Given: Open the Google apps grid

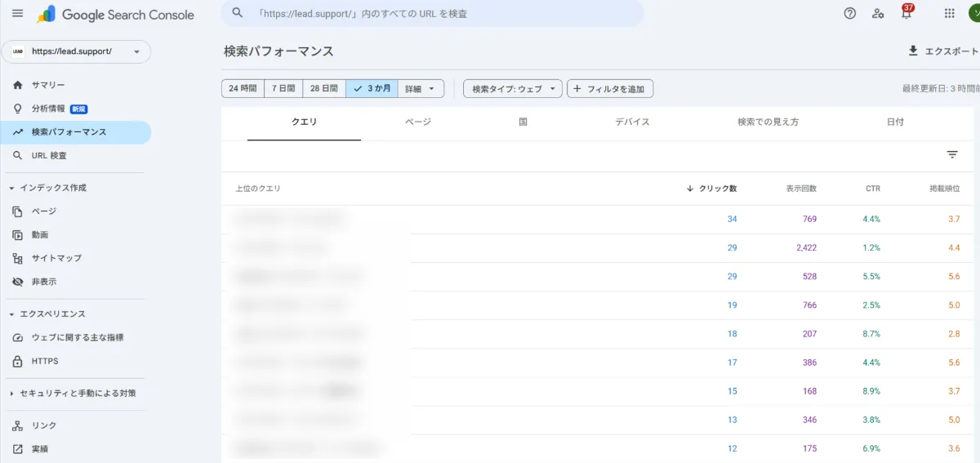Looking at the screenshot, I should point(949,13).
